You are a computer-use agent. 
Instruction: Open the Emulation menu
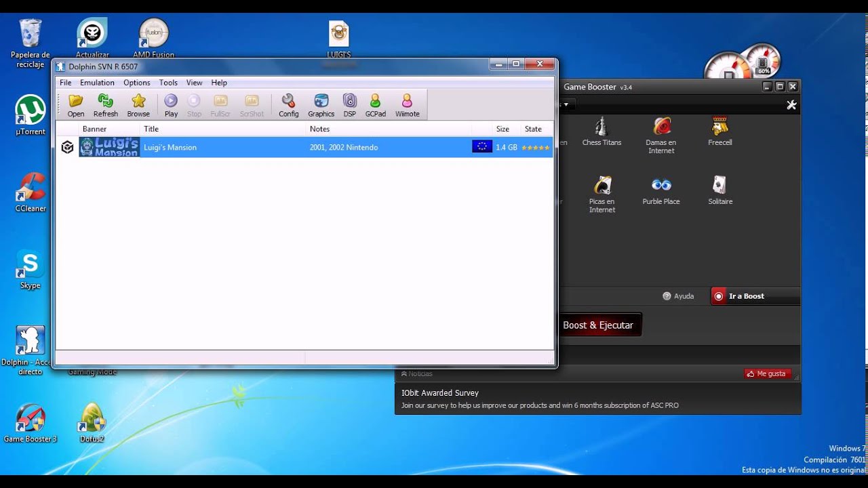pyautogui.click(x=97, y=83)
